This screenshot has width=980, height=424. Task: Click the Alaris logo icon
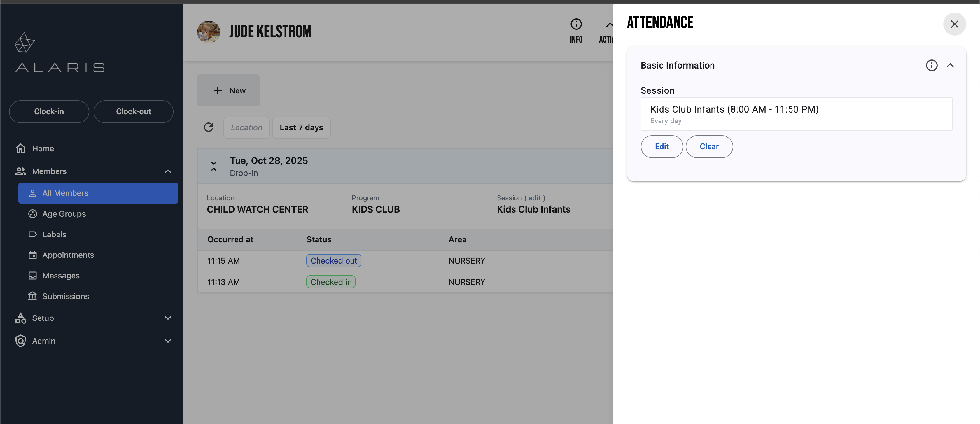pyautogui.click(x=24, y=42)
